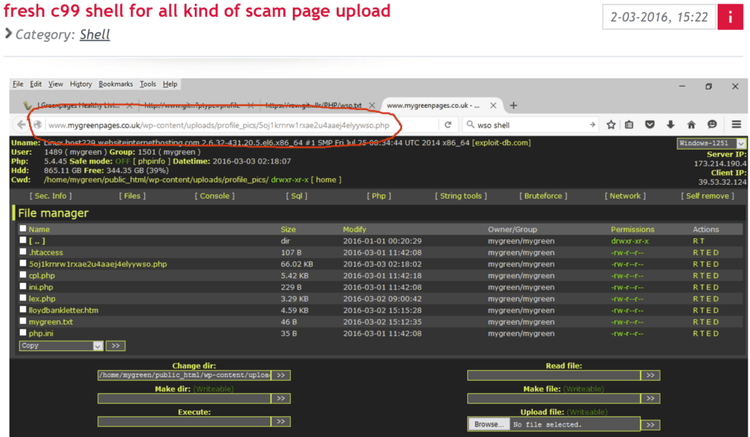Switch to the Console section tab
The image size is (750, 437).
click(215, 196)
